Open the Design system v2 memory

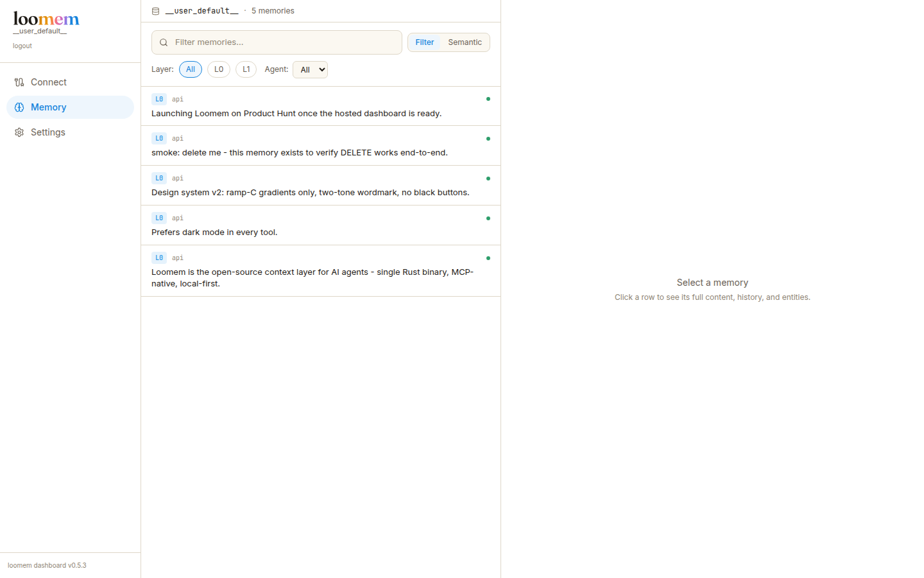(x=321, y=186)
